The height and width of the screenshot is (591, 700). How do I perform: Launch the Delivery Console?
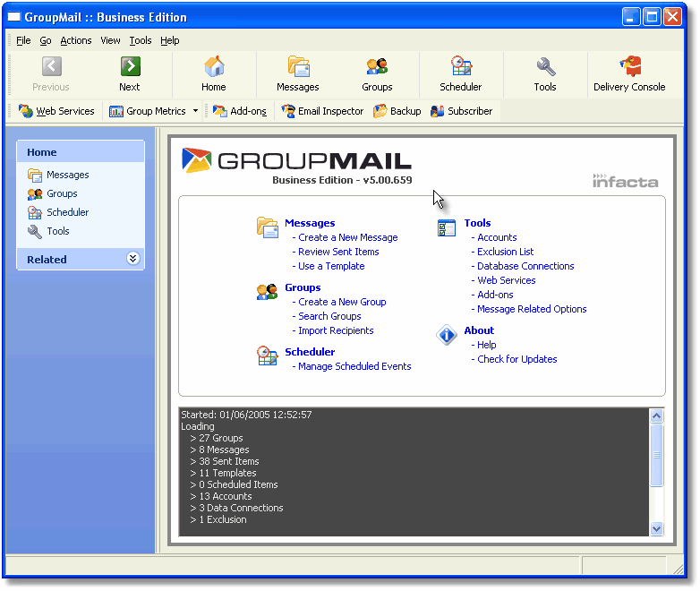[x=629, y=74]
